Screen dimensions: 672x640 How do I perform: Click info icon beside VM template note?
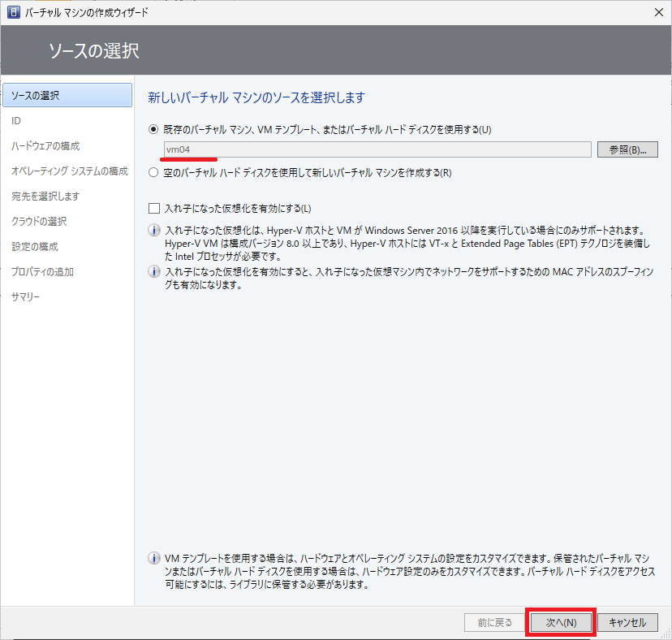[154, 558]
